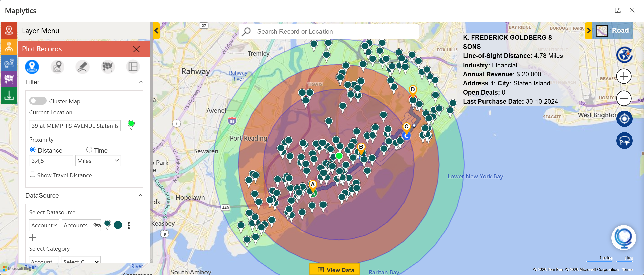
Task: Open the download sidebar icon
Action: (9, 96)
